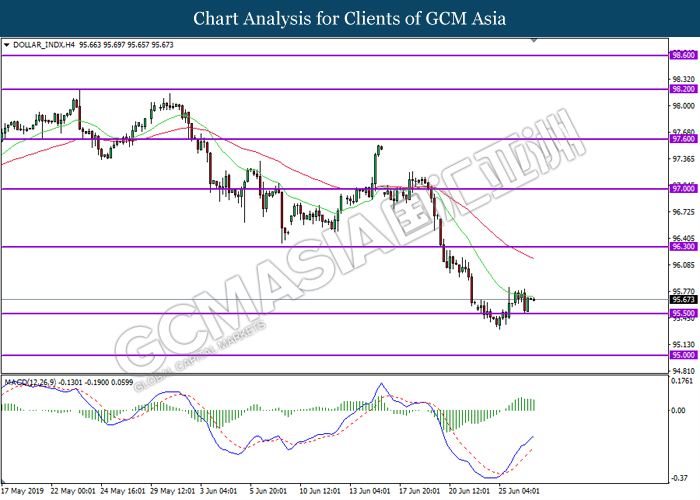Select the 97.000 price level label
700x500 pixels.
683,189
